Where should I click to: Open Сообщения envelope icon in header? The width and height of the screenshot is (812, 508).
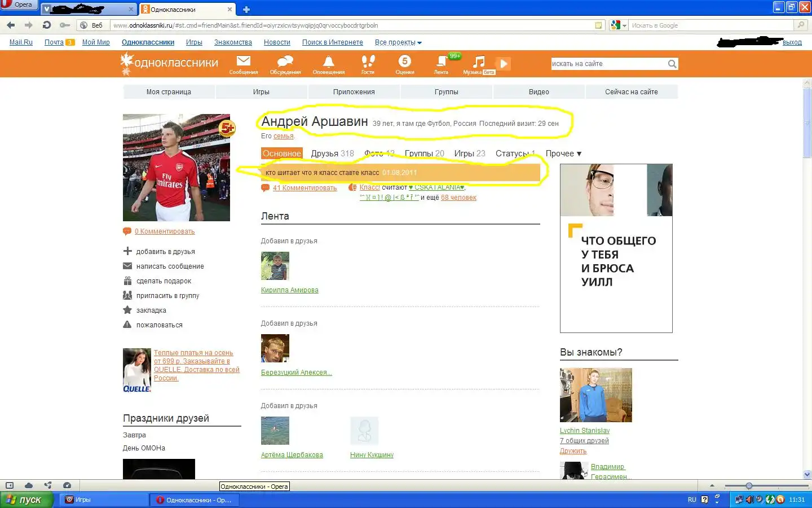click(243, 62)
